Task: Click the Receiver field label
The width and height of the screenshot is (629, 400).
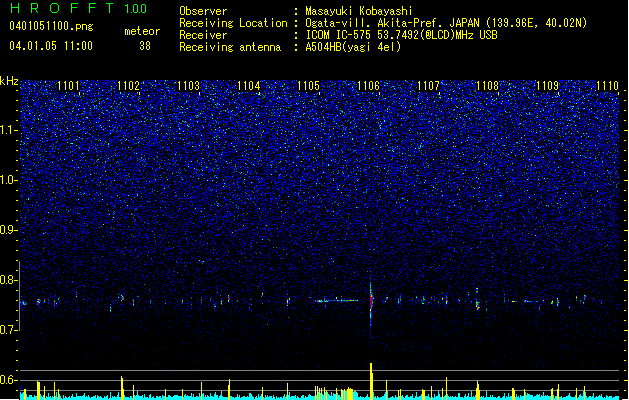Action: [203, 35]
